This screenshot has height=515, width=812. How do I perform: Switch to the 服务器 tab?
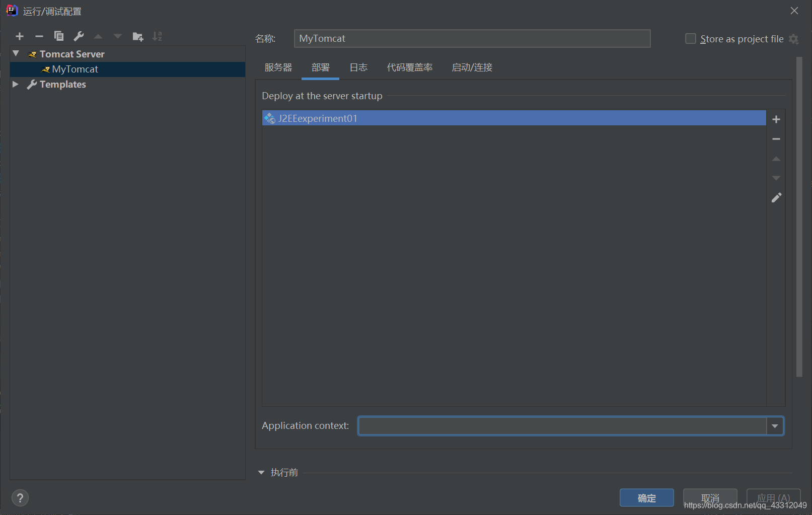[x=278, y=67]
